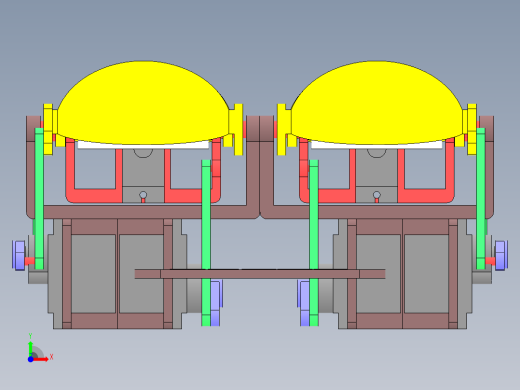Select the small round pin below the left dome
Viewport: 520px width, 390px height.
143,195
